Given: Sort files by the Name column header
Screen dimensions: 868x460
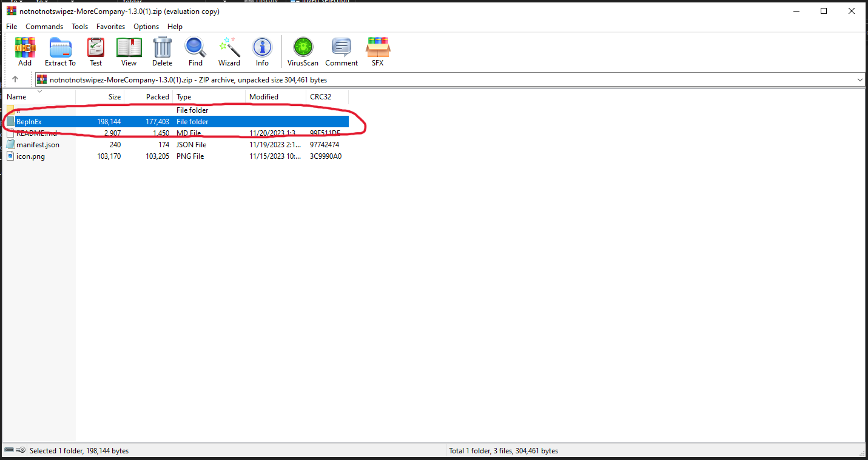Looking at the screenshot, I should coord(39,97).
